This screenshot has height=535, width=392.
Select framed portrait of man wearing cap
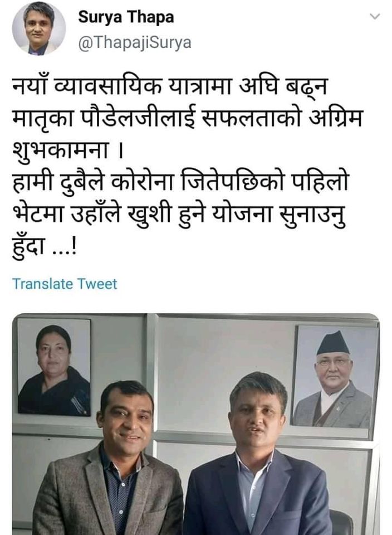coord(335,376)
